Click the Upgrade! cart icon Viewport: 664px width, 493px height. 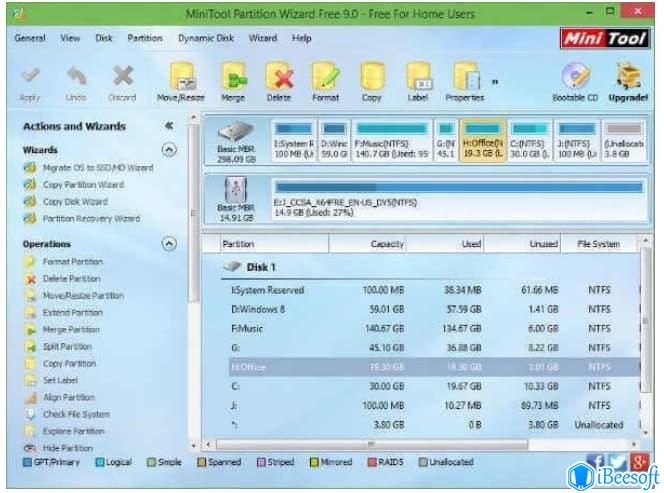pos(628,76)
